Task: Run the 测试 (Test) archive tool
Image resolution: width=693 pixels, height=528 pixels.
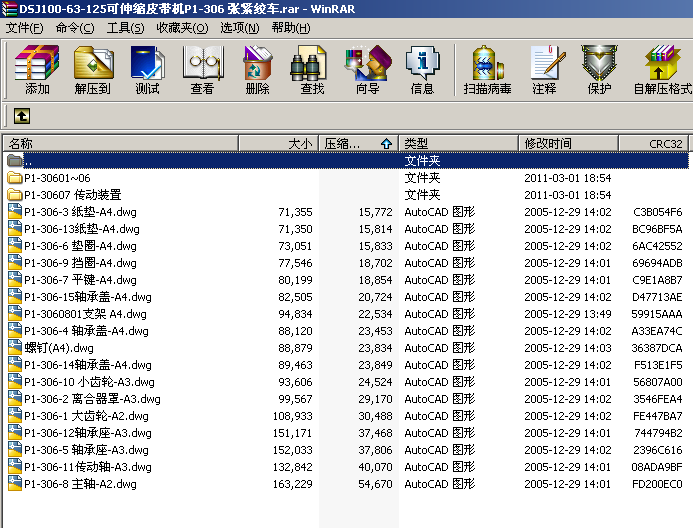Action: point(148,70)
